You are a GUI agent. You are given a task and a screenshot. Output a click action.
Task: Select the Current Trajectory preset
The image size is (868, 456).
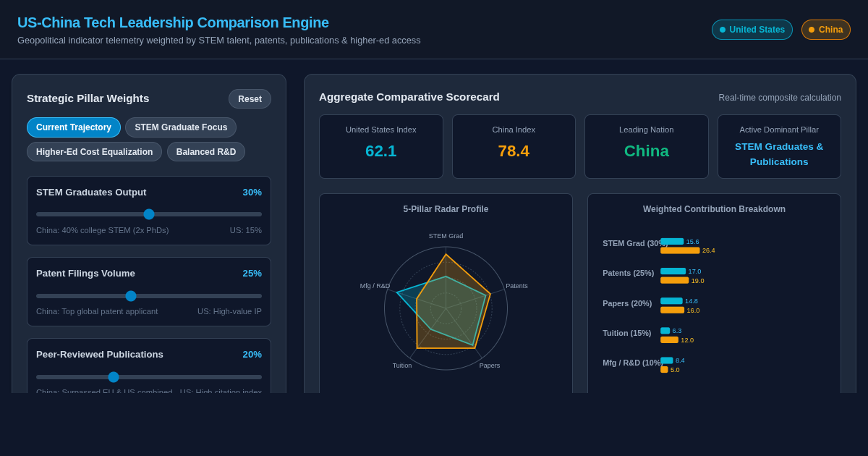[74, 127]
